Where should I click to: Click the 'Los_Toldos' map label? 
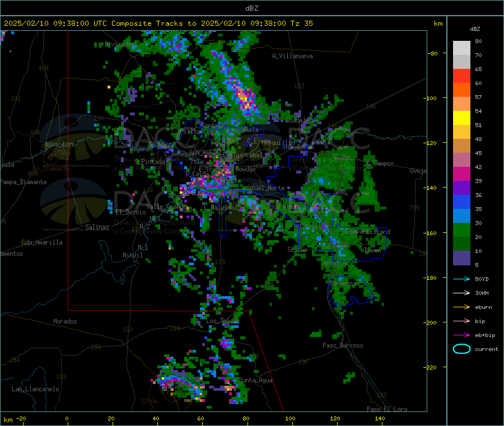(223, 321)
